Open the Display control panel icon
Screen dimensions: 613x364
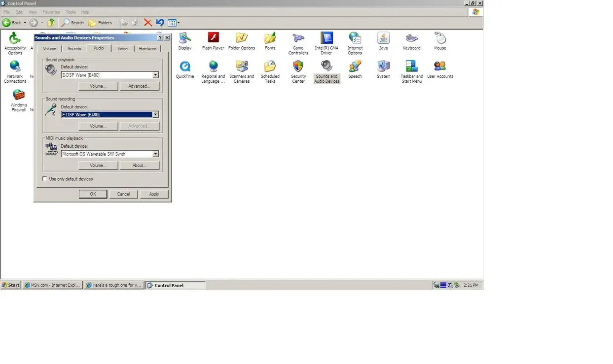click(x=185, y=41)
